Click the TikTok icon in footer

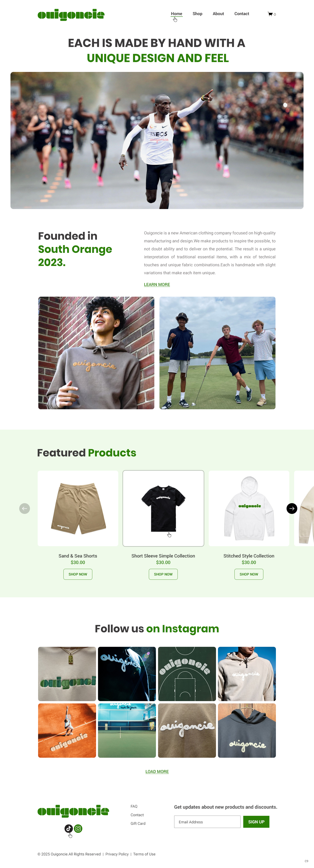point(69,828)
